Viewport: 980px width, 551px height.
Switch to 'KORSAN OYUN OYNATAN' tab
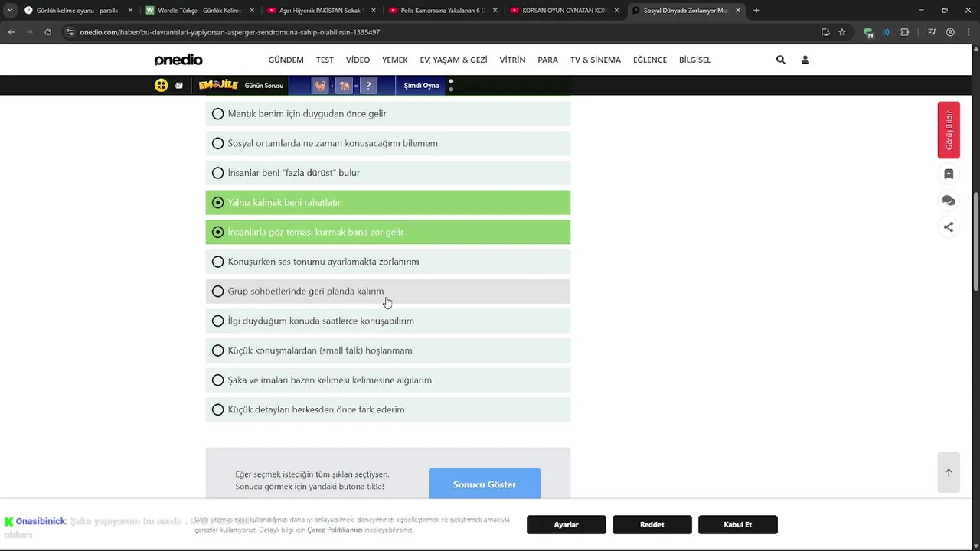563,11
